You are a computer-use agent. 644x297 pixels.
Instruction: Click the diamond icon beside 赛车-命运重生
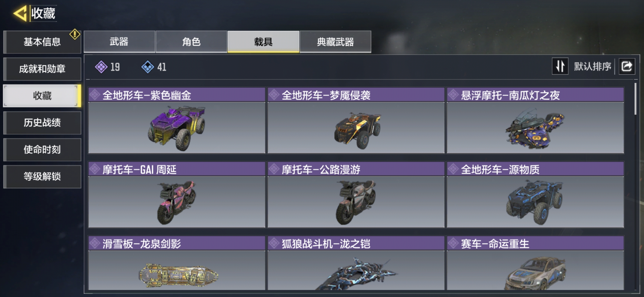(x=453, y=243)
